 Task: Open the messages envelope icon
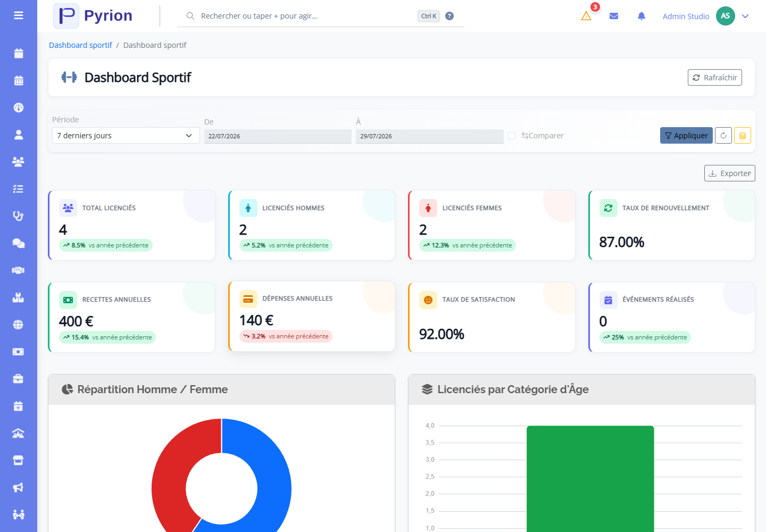614,16
